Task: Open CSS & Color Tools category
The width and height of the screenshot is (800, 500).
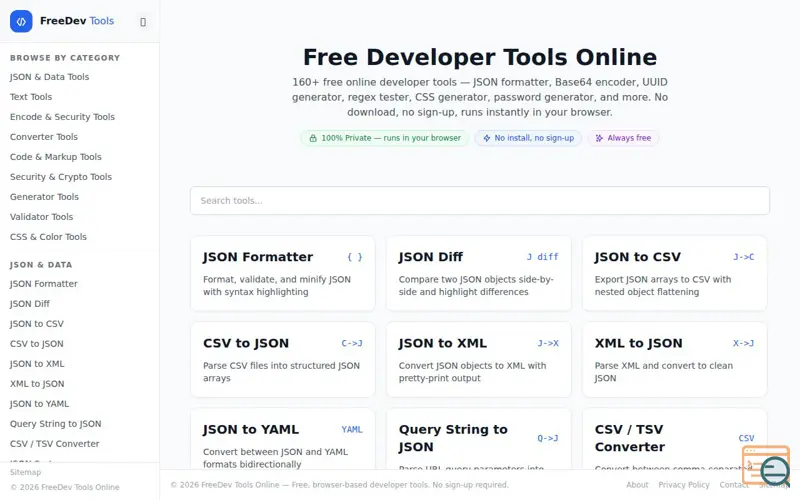Action: [48, 237]
